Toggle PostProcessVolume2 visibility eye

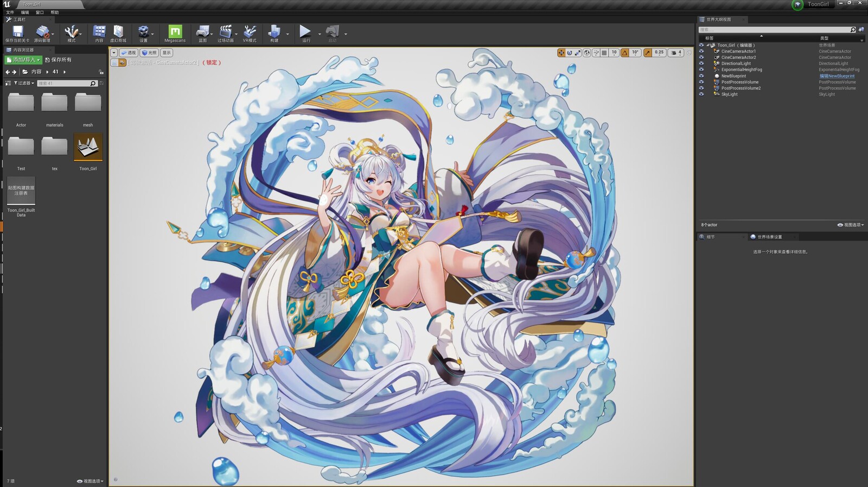701,88
